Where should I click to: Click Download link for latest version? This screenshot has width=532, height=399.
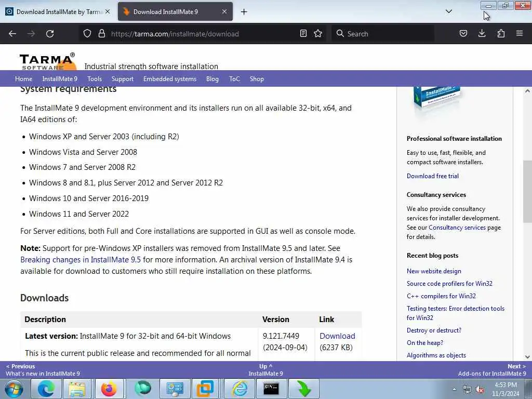coord(337,336)
